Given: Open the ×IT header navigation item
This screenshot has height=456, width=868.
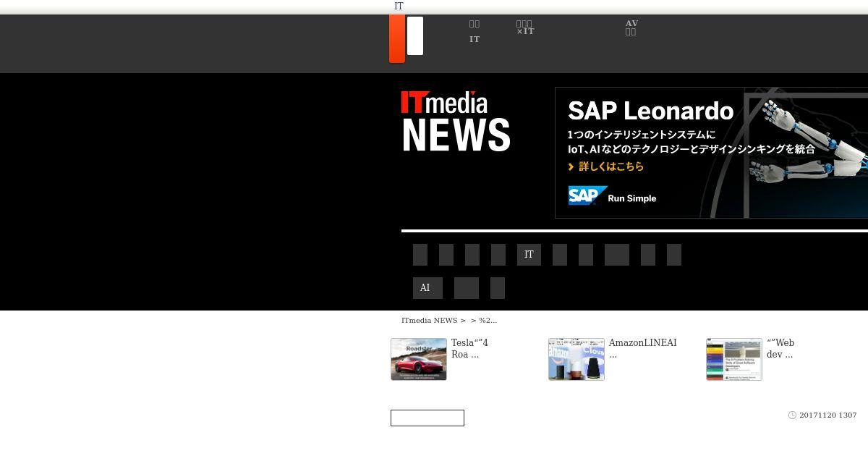Looking at the screenshot, I should [x=525, y=28].
